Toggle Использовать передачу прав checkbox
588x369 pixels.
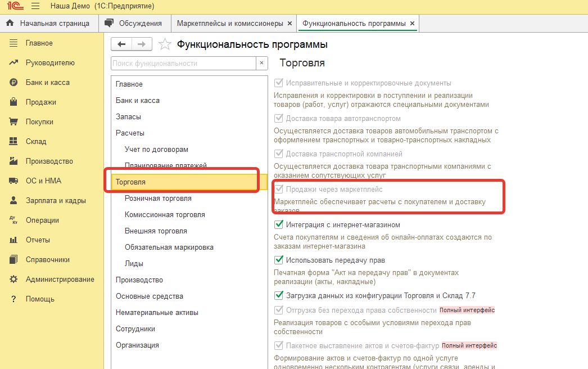(x=279, y=260)
